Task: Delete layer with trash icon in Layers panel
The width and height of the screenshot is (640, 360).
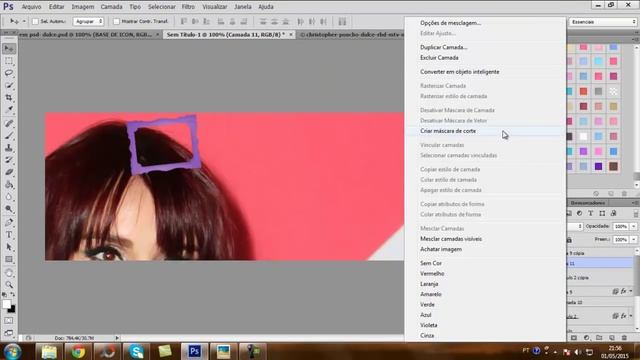Action: pyautogui.click(x=624, y=338)
